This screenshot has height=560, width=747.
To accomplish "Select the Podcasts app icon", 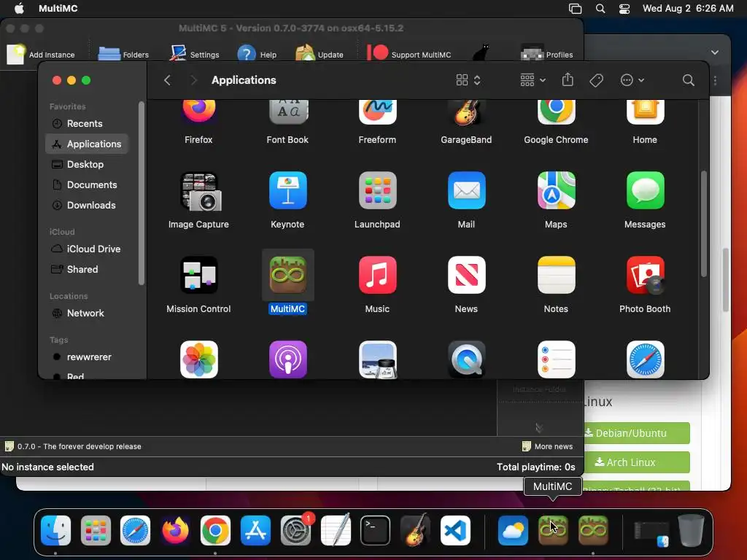I will [x=287, y=359].
